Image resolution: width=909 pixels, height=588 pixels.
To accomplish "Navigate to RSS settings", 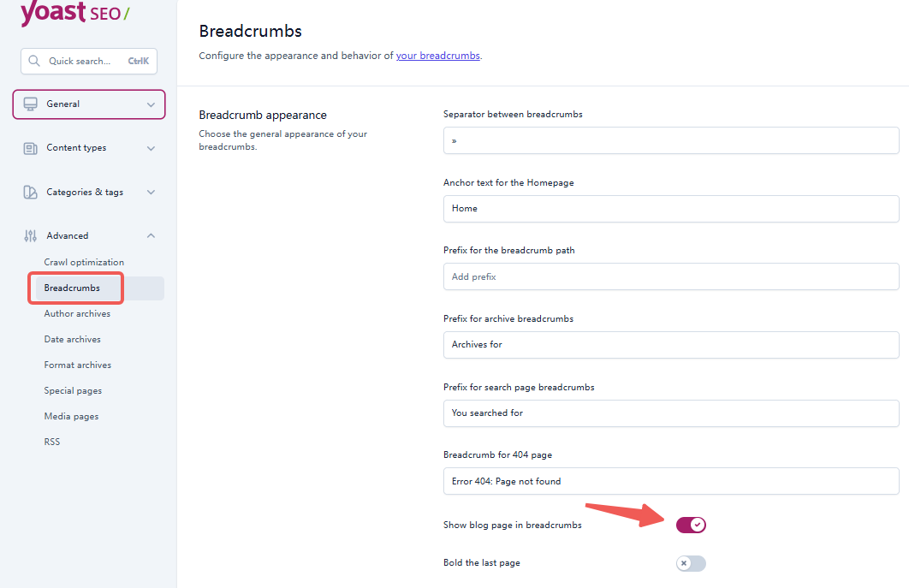I will (x=51, y=442).
